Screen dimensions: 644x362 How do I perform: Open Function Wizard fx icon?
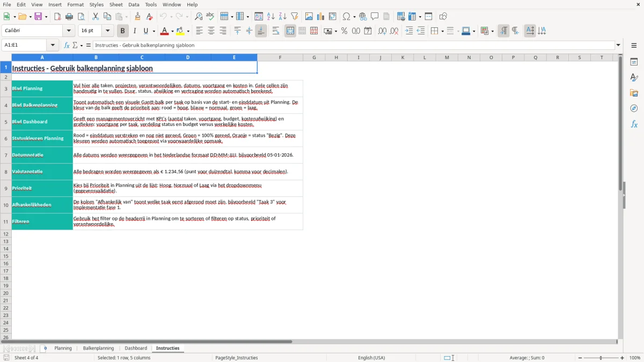tap(67, 45)
